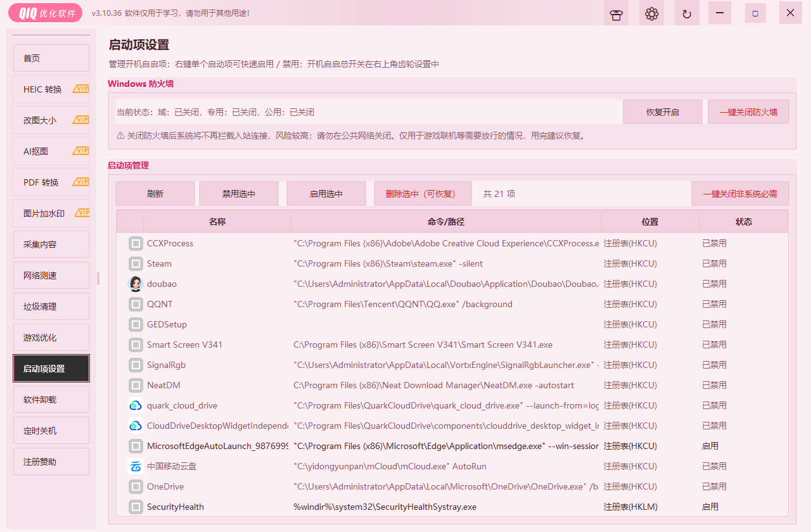Image resolution: width=811 pixels, height=532 pixels.
Task: Click the 共 21 项 count label
Action: pyautogui.click(x=499, y=194)
